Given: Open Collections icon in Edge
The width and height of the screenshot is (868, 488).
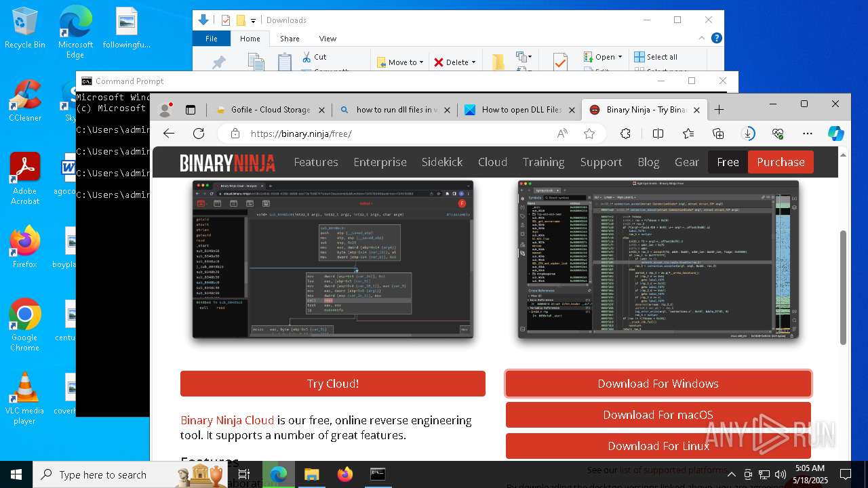Looking at the screenshot, I should pyautogui.click(x=718, y=134).
